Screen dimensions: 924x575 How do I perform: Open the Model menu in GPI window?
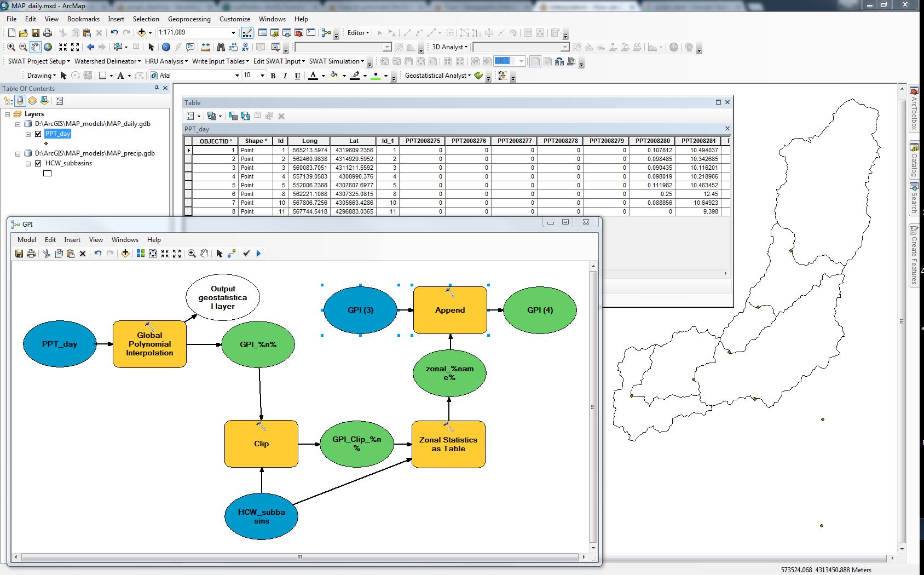pyautogui.click(x=27, y=240)
